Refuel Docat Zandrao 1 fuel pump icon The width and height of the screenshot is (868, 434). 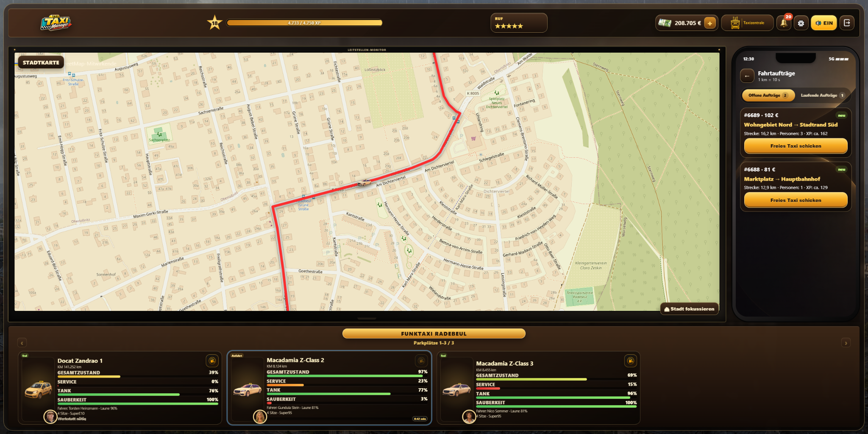pyautogui.click(x=212, y=361)
